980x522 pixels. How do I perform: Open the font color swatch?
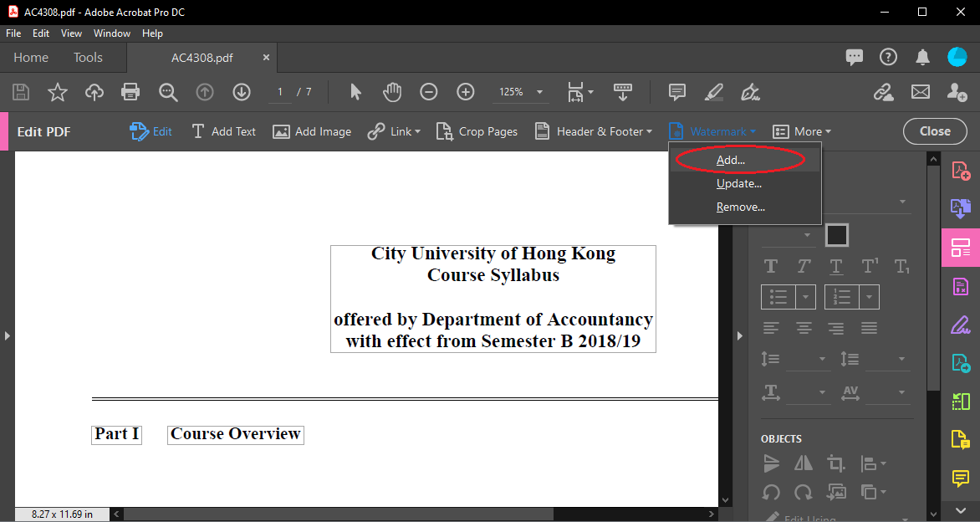click(836, 234)
